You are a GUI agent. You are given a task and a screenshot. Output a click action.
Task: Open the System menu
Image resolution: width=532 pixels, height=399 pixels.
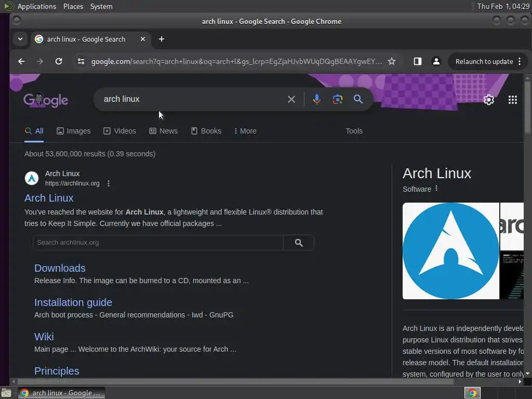coord(101,6)
